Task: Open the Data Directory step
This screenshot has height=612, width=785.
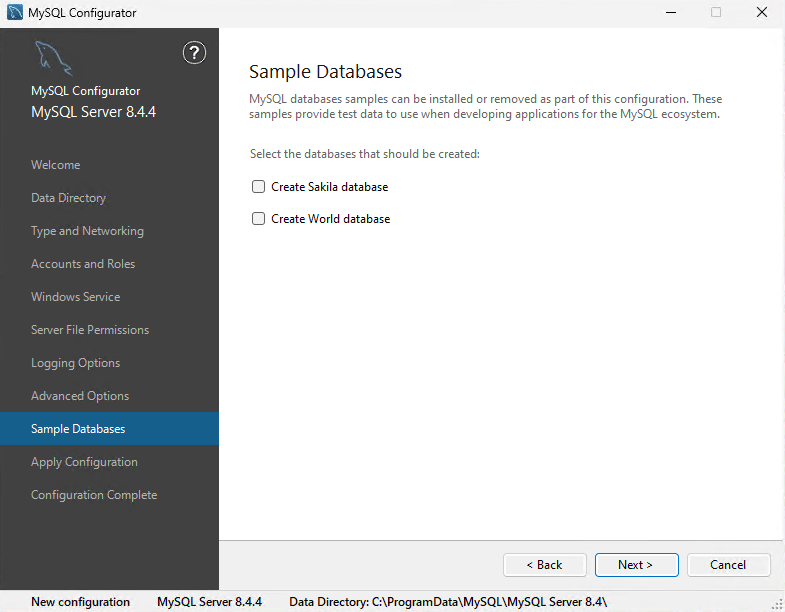Action: tap(69, 198)
